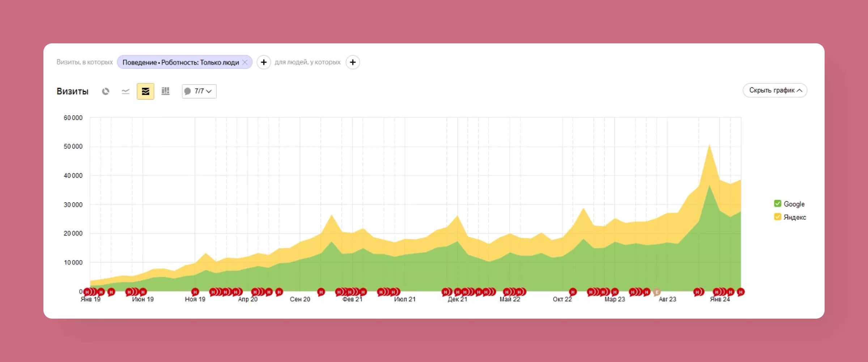
Task: Click the note marker at Окт 22
Action: (x=573, y=292)
